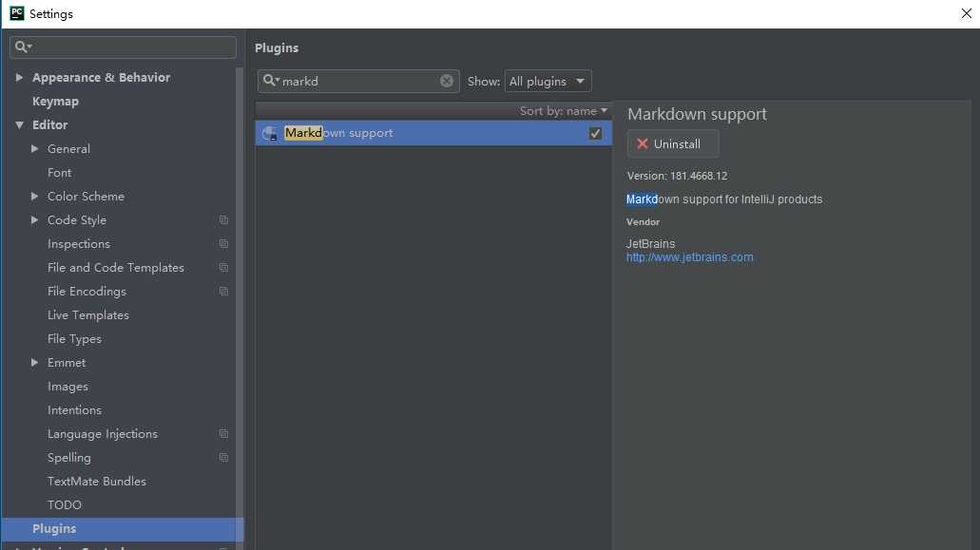Select Images settings
This screenshot has width=980, height=550.
67,386
